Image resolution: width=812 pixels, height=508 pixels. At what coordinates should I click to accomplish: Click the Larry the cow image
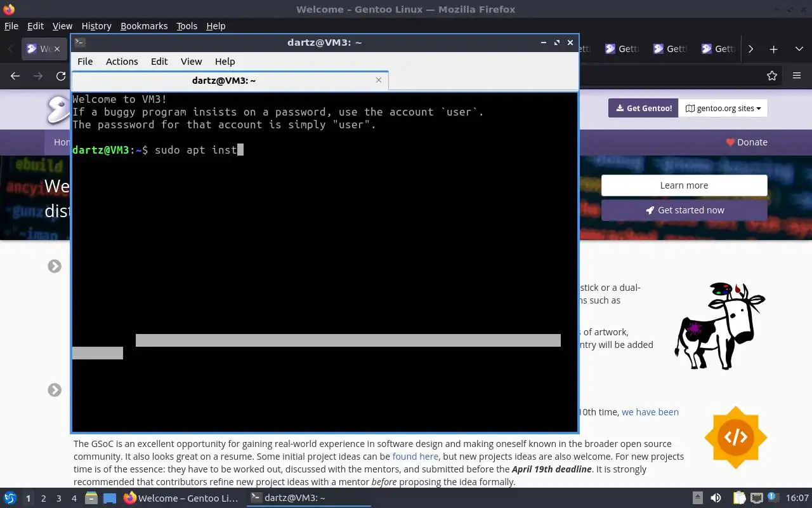point(719,326)
